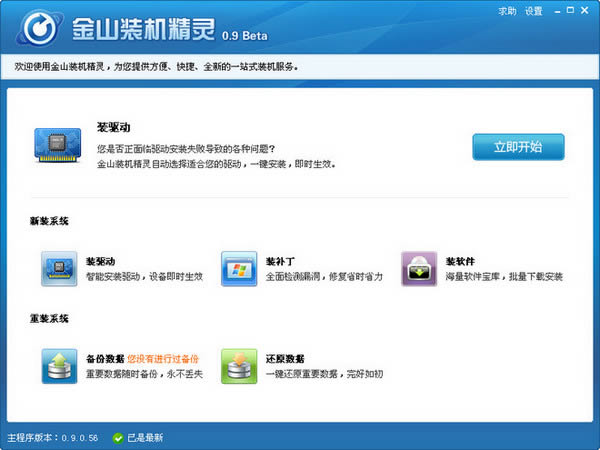Open the 备份数据 backup icon

pyautogui.click(x=59, y=366)
